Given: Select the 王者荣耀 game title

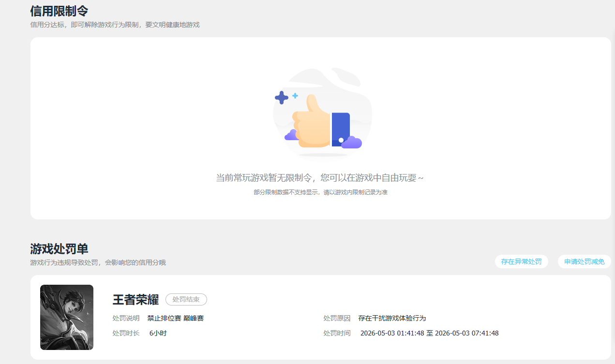Looking at the screenshot, I should [135, 300].
